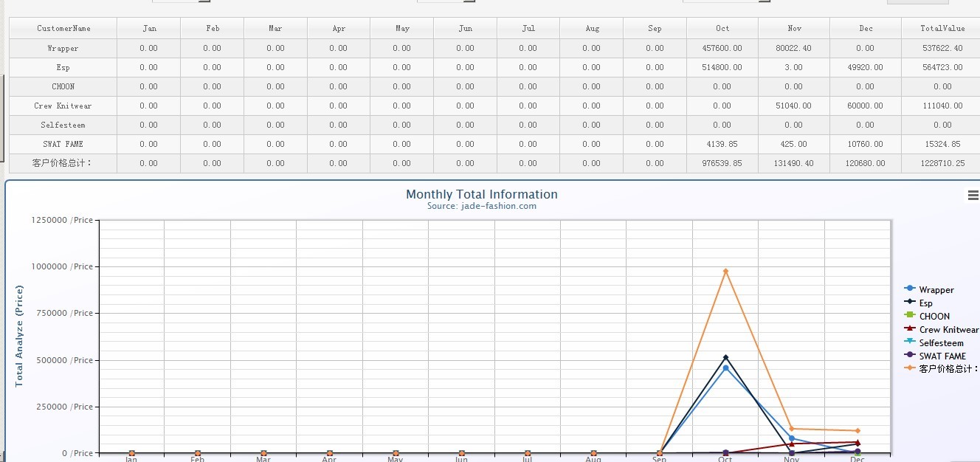Image resolution: width=980 pixels, height=462 pixels.
Task: Hide the 客户价格总计 series in legend
Action: [948, 369]
